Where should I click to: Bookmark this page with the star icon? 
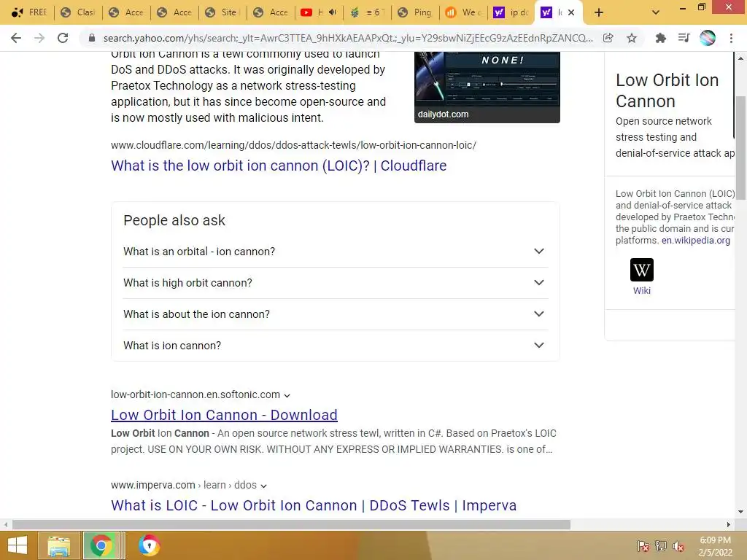(x=632, y=38)
